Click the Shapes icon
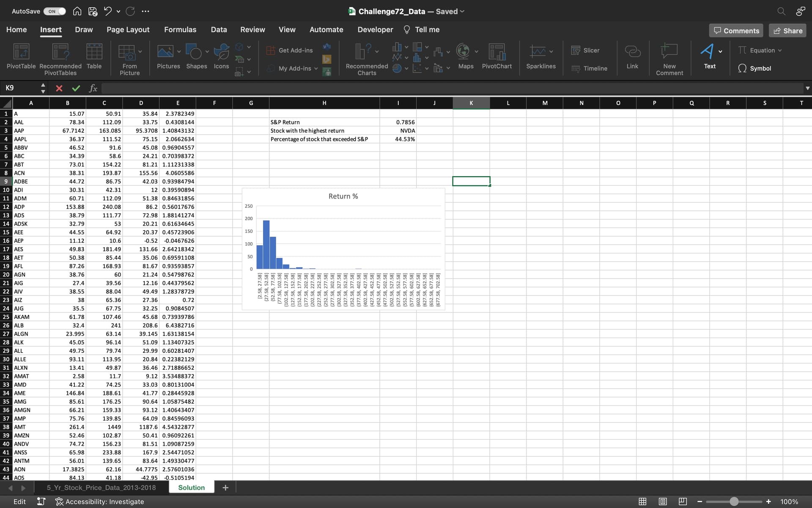 (194, 52)
